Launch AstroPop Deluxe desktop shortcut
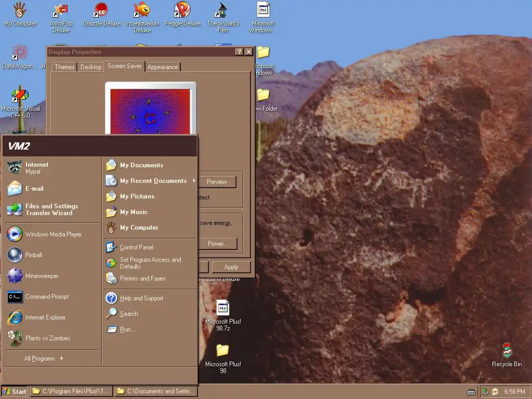 [61, 17]
